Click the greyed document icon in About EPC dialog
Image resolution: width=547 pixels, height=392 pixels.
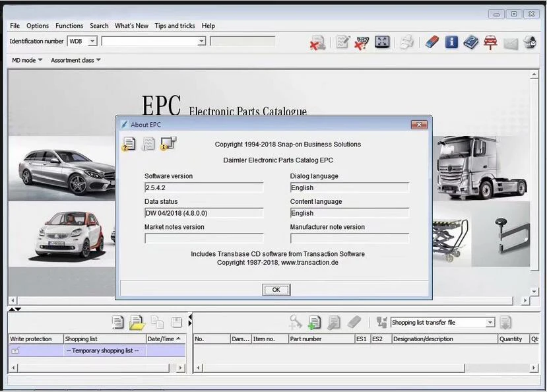click(148, 144)
